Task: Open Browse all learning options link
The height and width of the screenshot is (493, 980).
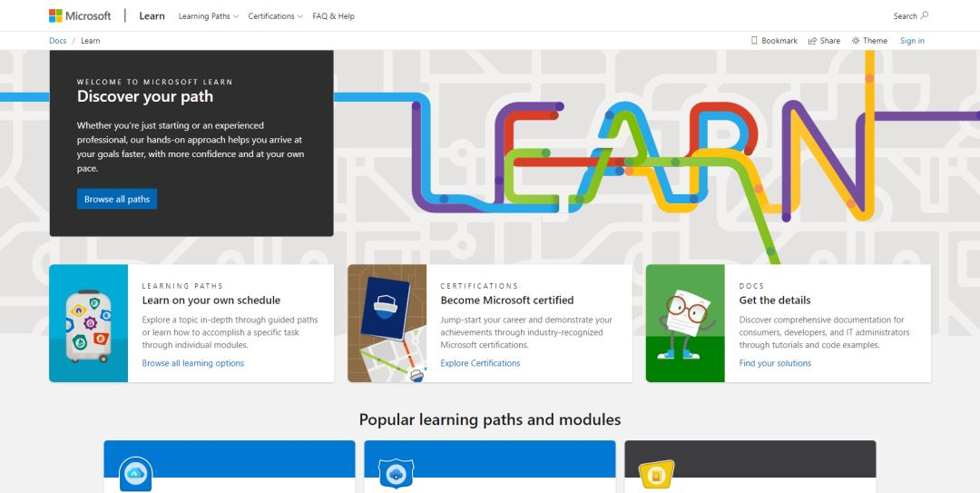Action: [x=193, y=363]
